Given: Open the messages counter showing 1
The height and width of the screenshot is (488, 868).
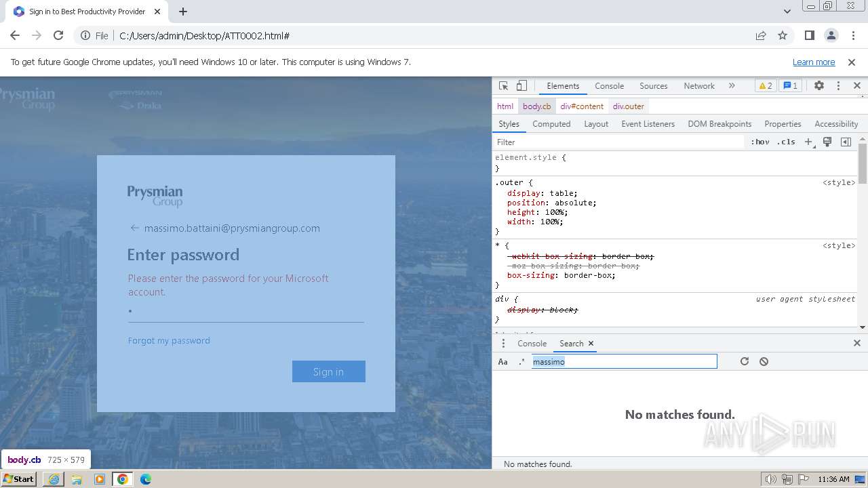Looking at the screenshot, I should [x=790, y=86].
